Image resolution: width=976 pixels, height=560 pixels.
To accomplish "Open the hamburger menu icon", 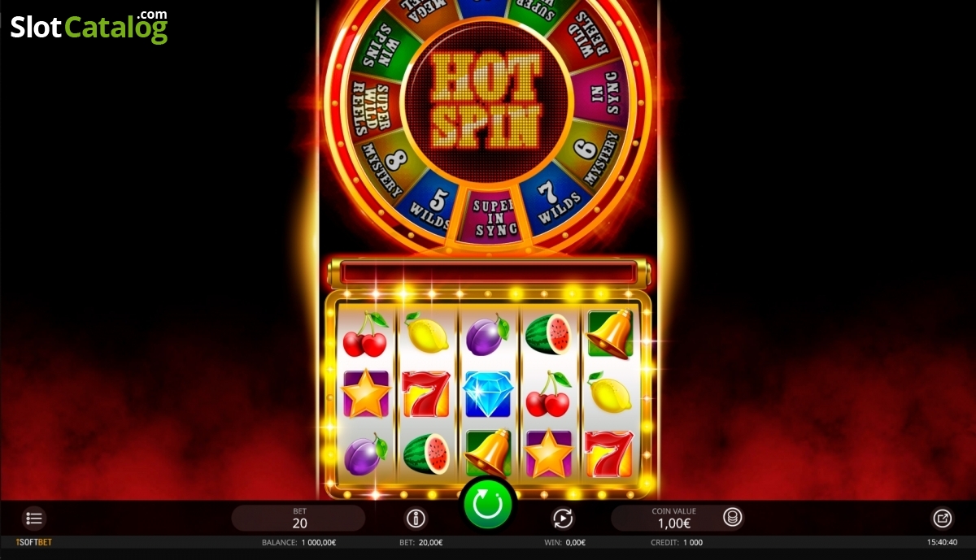I will [x=34, y=518].
